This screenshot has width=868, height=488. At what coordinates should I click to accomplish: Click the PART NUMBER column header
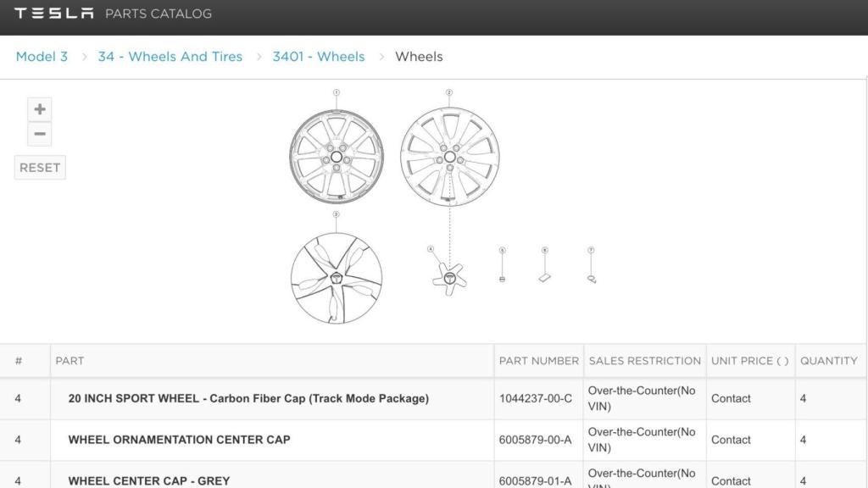pyautogui.click(x=538, y=361)
